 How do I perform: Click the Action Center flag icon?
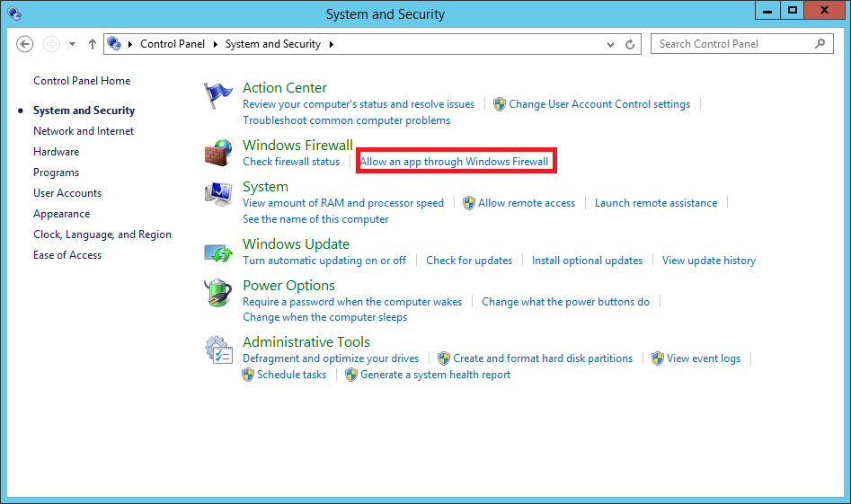click(218, 94)
